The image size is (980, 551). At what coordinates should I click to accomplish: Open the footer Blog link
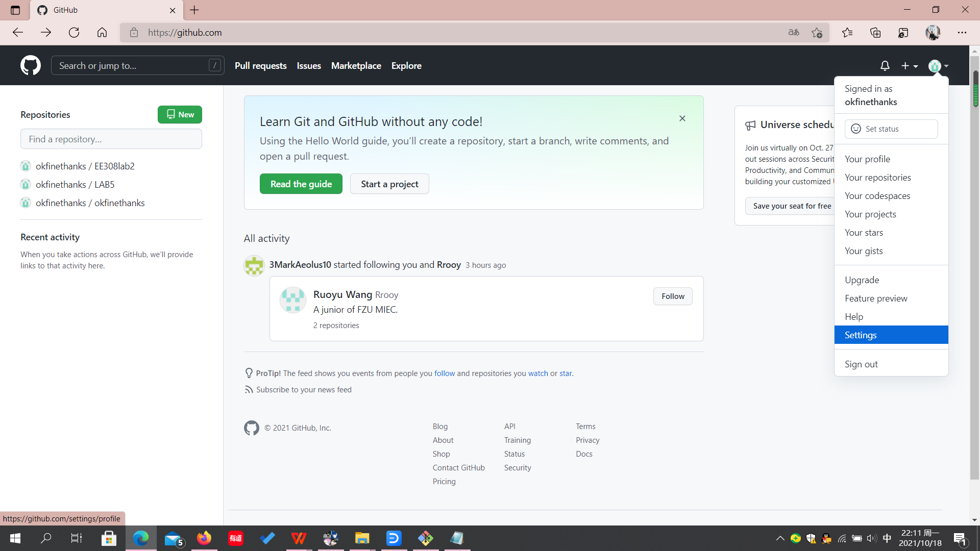click(x=440, y=427)
